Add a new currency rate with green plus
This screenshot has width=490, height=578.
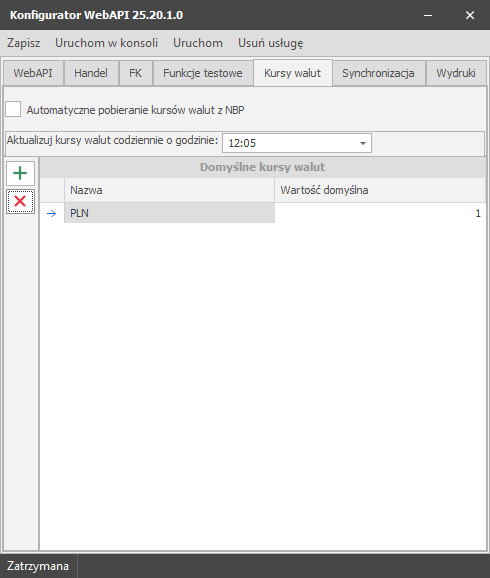[x=20, y=173]
